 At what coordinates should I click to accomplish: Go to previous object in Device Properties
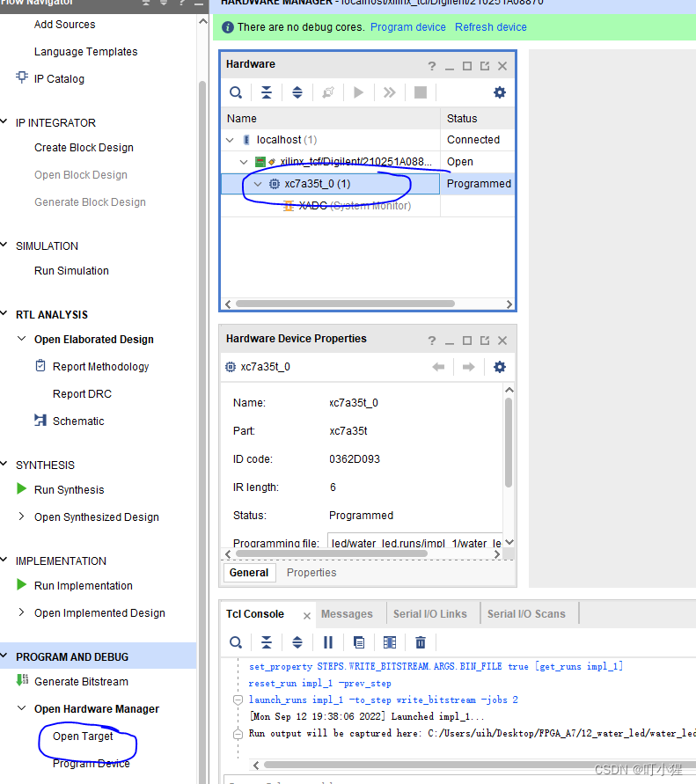pos(438,367)
